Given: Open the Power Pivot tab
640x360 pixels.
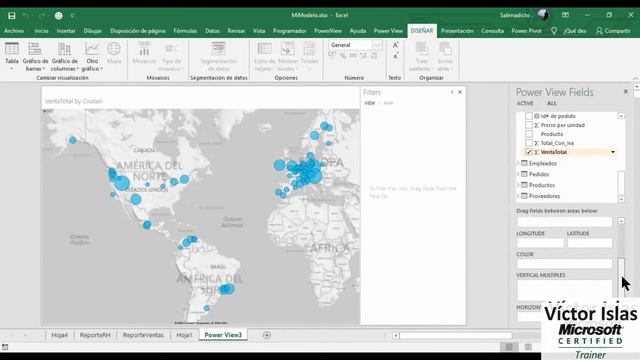Looking at the screenshot, I should click(526, 31).
